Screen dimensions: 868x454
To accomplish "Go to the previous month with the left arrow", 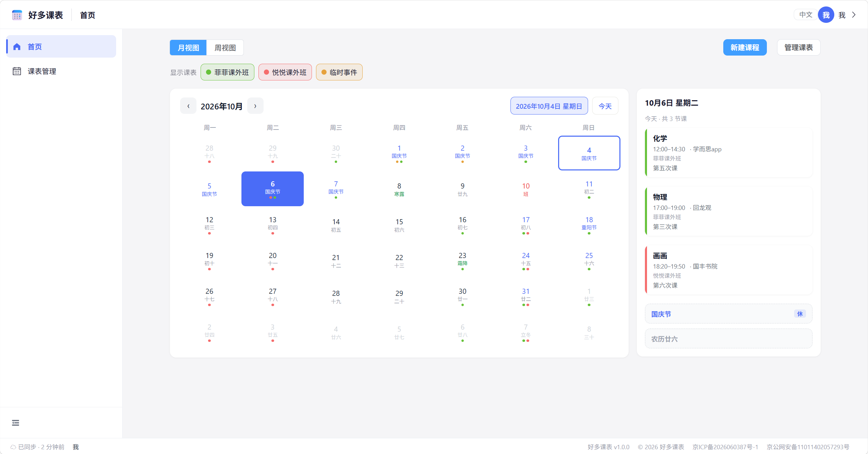I will [188, 106].
